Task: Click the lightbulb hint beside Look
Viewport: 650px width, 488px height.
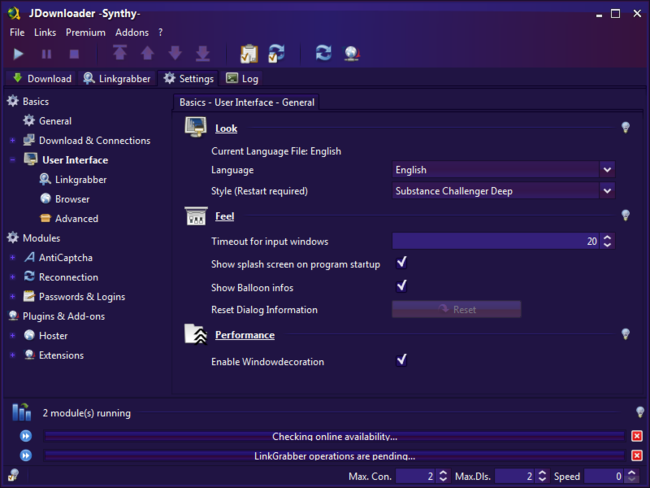Action: pyautogui.click(x=626, y=127)
